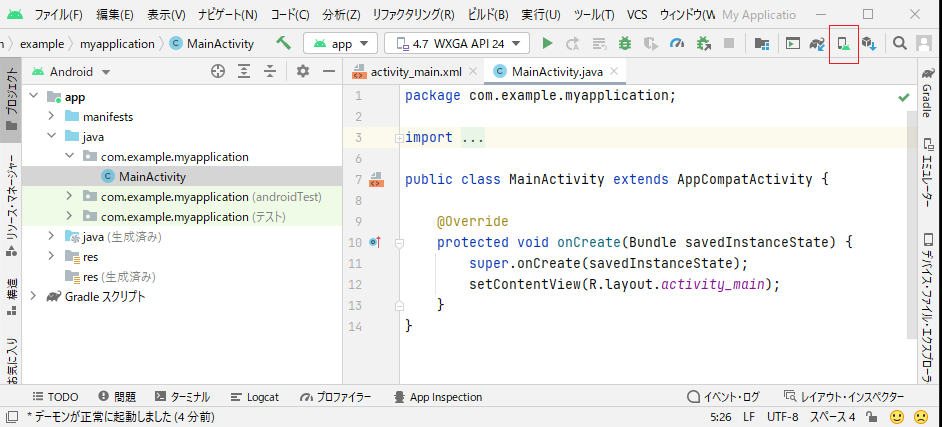
Task: Collapse the app module node
Action: [34, 97]
